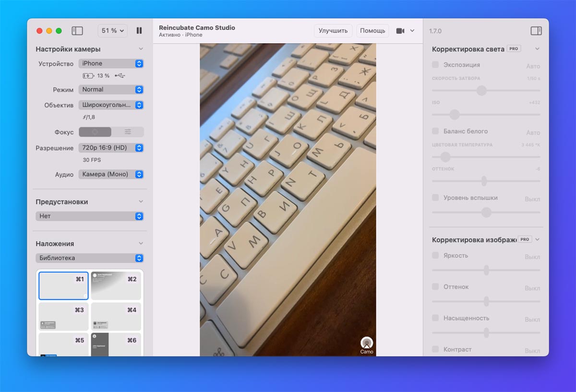Click the video camera icon in toolbar
The height and width of the screenshot is (392, 576).
coord(400,31)
